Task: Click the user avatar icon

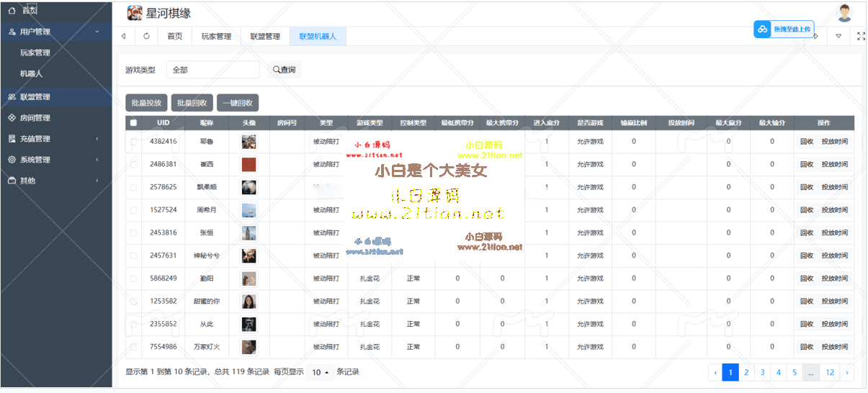Action: [844, 12]
